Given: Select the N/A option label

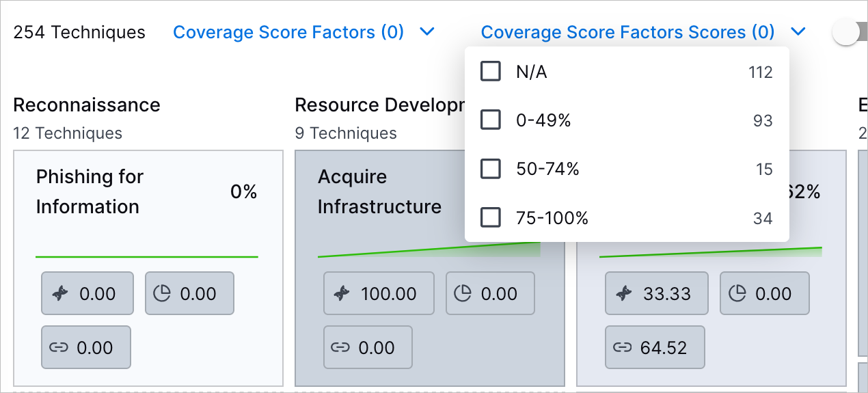Looking at the screenshot, I should tap(532, 72).
